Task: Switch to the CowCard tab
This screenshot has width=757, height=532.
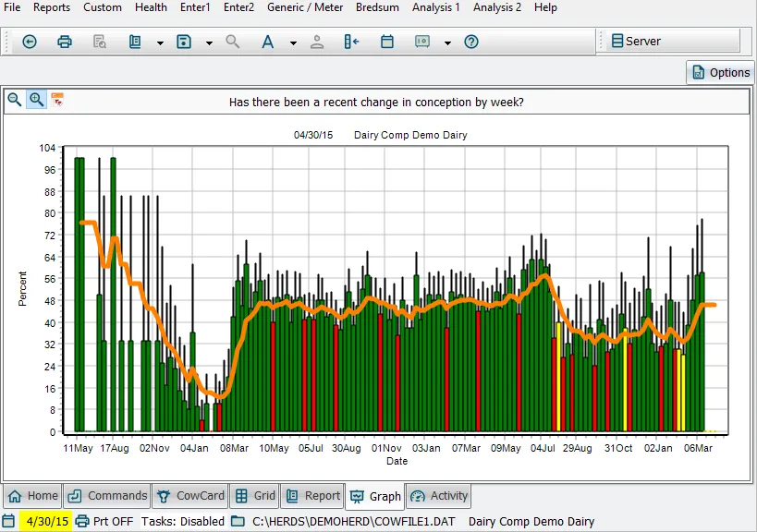Action: pos(190,496)
